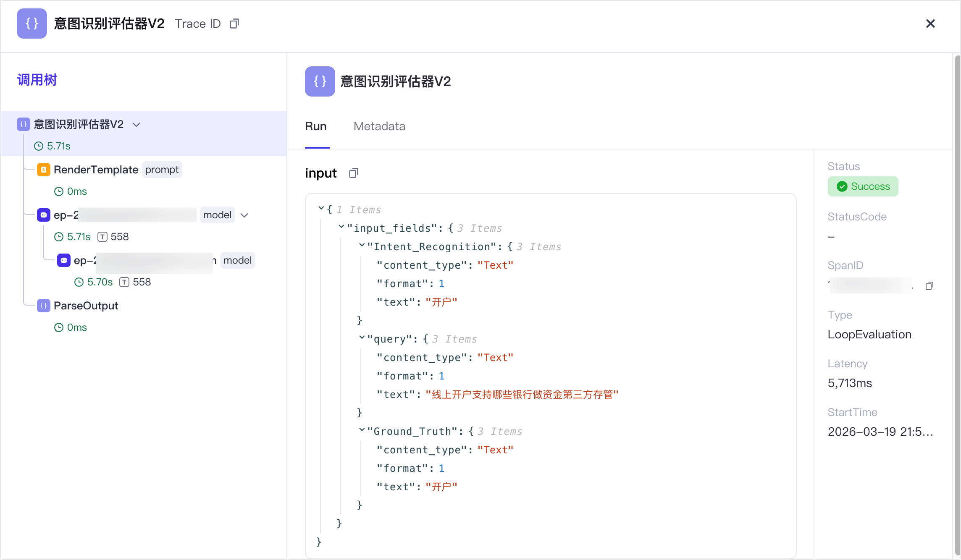961x560 pixels.
Task: Click the ParseOutput node icon
Action: (x=44, y=306)
